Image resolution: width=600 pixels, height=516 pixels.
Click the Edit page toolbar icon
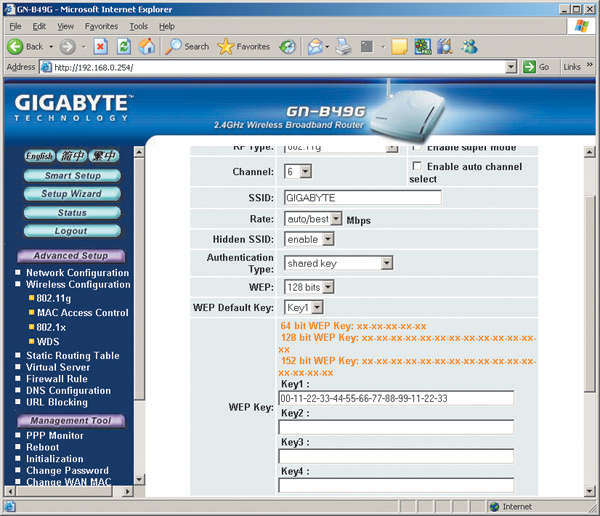367,47
